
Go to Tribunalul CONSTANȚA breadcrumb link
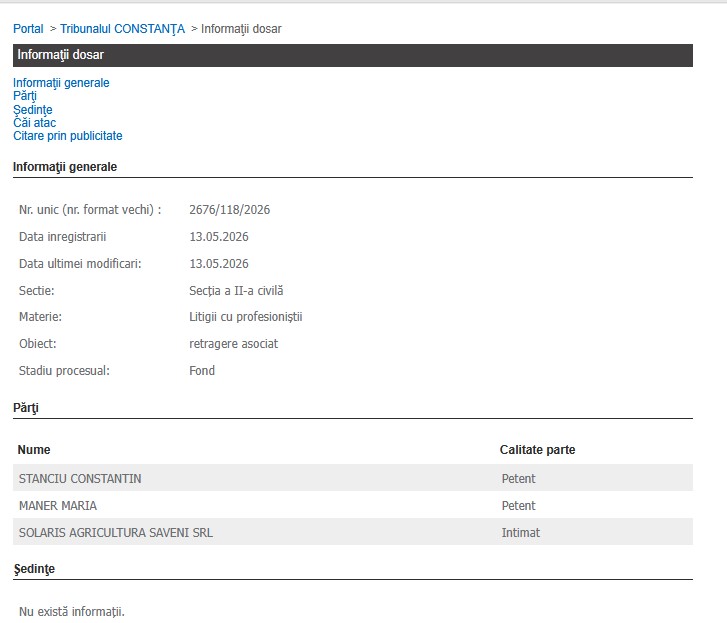[x=122, y=29]
